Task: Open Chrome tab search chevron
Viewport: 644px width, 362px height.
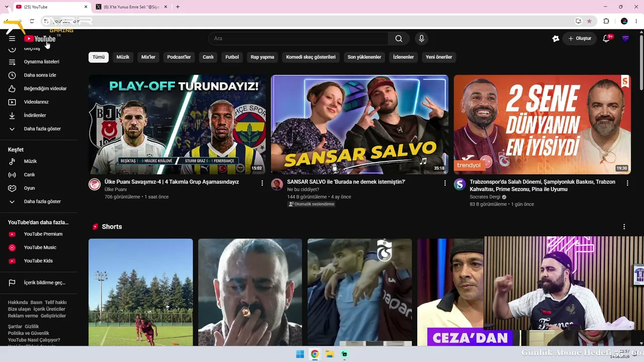Action: coord(6,7)
